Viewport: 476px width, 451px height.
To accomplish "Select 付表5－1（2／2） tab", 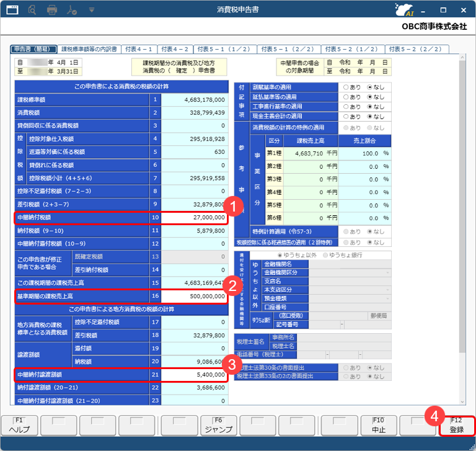I will coord(288,49).
